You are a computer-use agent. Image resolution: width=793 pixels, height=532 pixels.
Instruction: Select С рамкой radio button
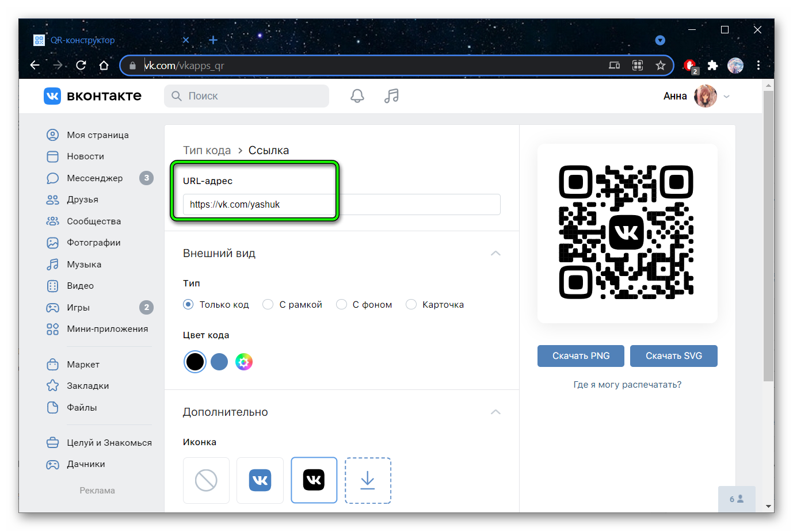[x=268, y=304]
